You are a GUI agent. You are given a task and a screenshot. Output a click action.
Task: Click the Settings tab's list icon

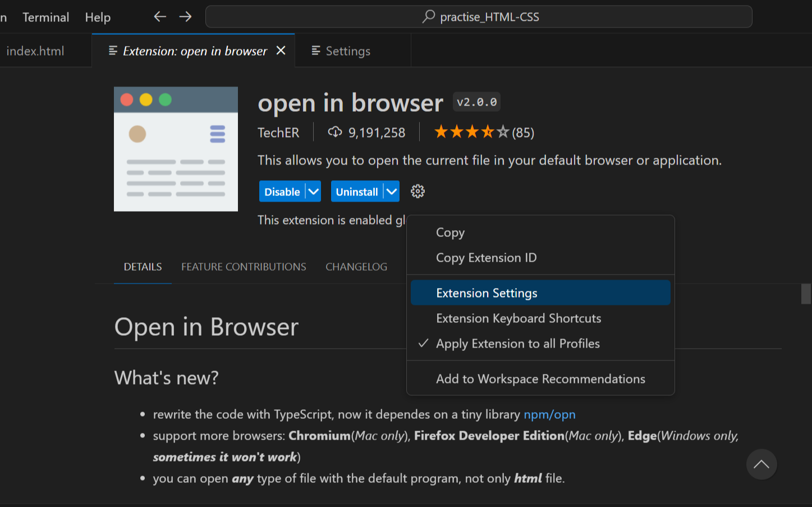point(316,51)
